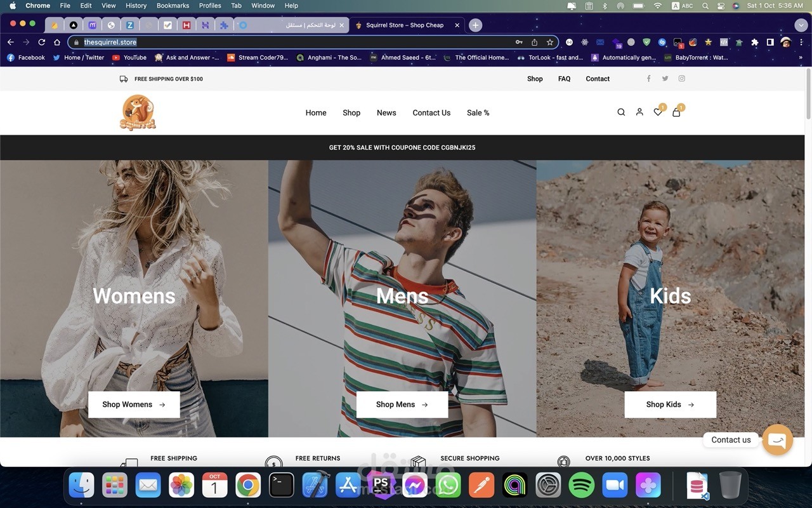Open the History menu in the menu bar
The image size is (812, 508).
coord(135,5)
